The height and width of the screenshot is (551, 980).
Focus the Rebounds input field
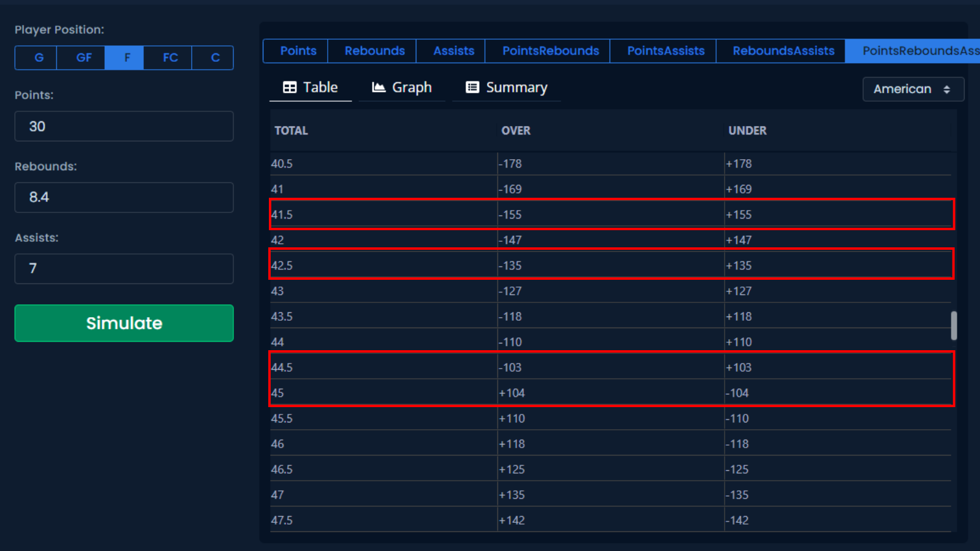click(124, 197)
